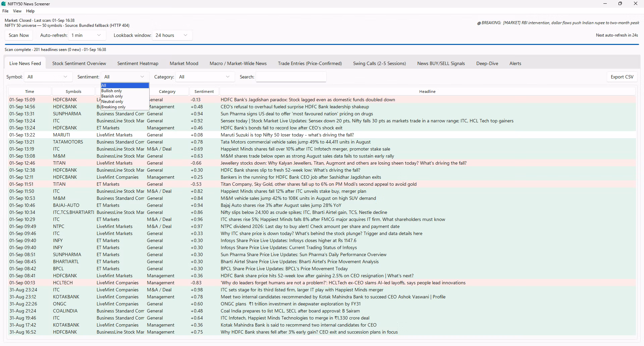Select the Bajaj Auto shares rise headline
This screenshot has width=644, height=346.
click(x=281, y=205)
